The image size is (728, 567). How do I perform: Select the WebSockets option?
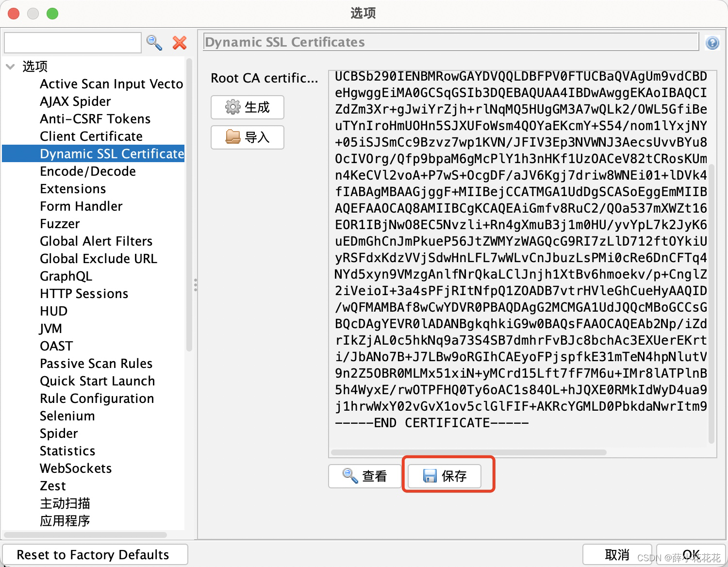75,468
